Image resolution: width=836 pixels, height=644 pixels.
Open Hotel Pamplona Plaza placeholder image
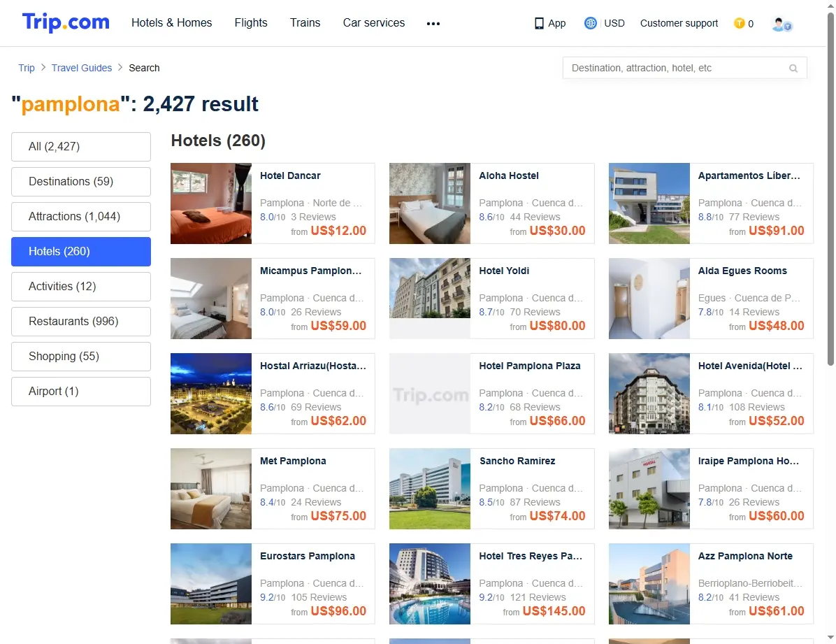coord(430,393)
